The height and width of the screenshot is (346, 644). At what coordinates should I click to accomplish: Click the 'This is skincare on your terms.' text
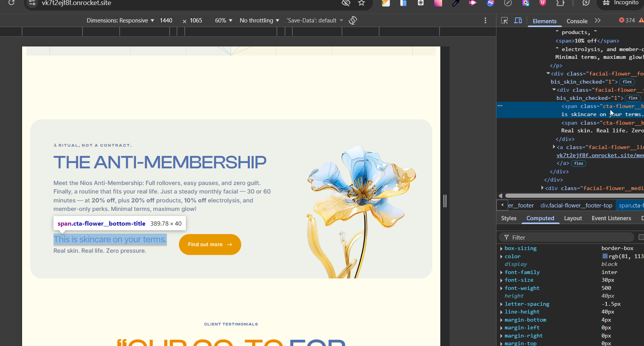click(x=110, y=240)
